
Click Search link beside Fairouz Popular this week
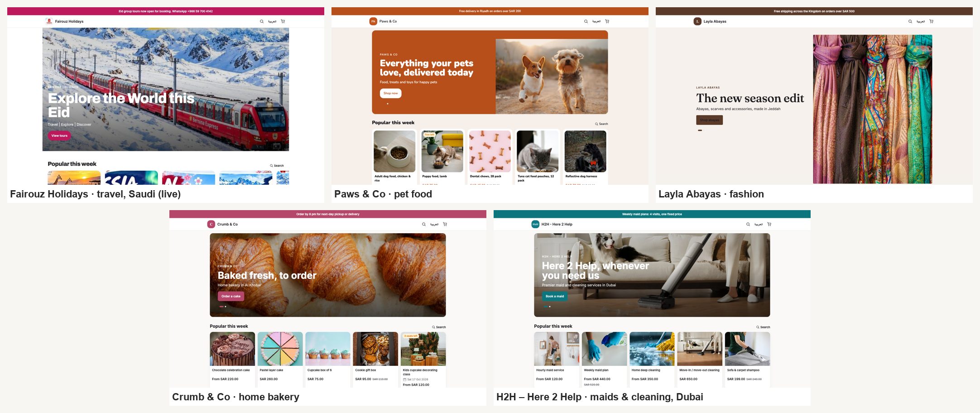(277, 166)
